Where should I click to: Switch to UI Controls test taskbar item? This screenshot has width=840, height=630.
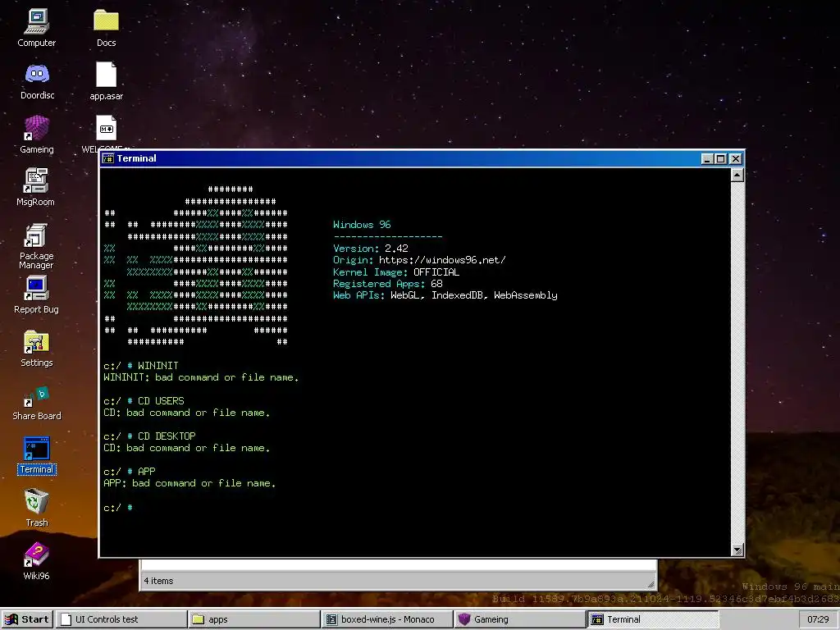(x=121, y=619)
